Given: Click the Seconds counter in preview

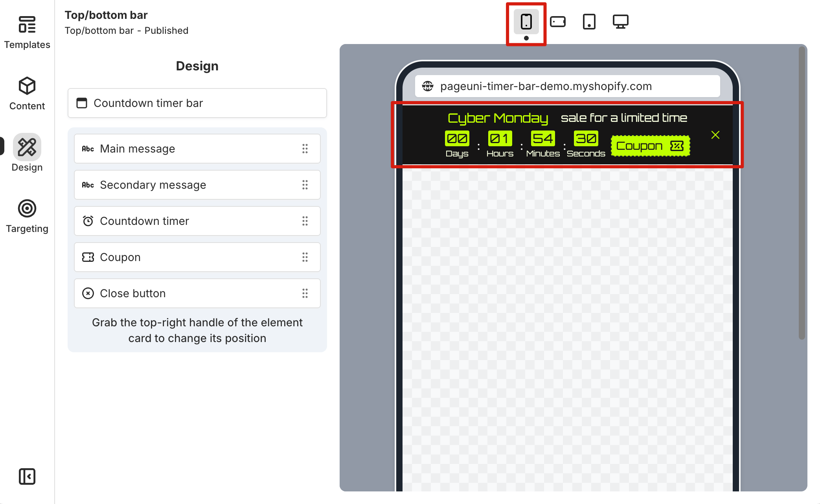Looking at the screenshot, I should (x=586, y=144).
